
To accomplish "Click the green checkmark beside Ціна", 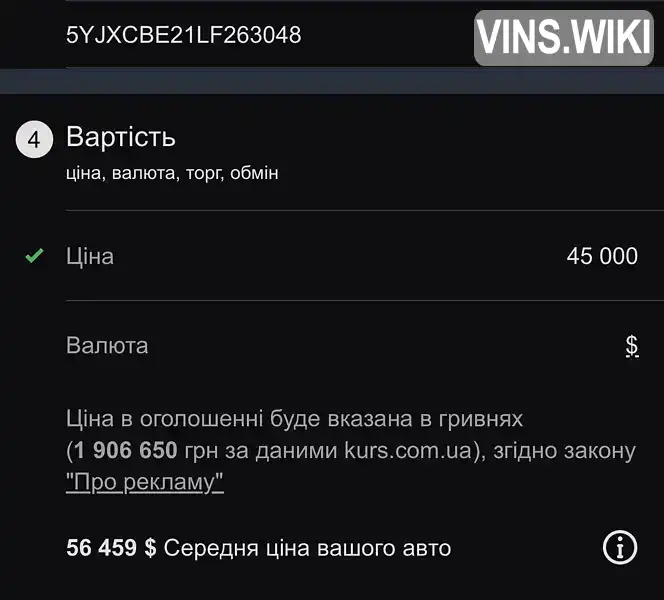I will [x=34, y=255].
